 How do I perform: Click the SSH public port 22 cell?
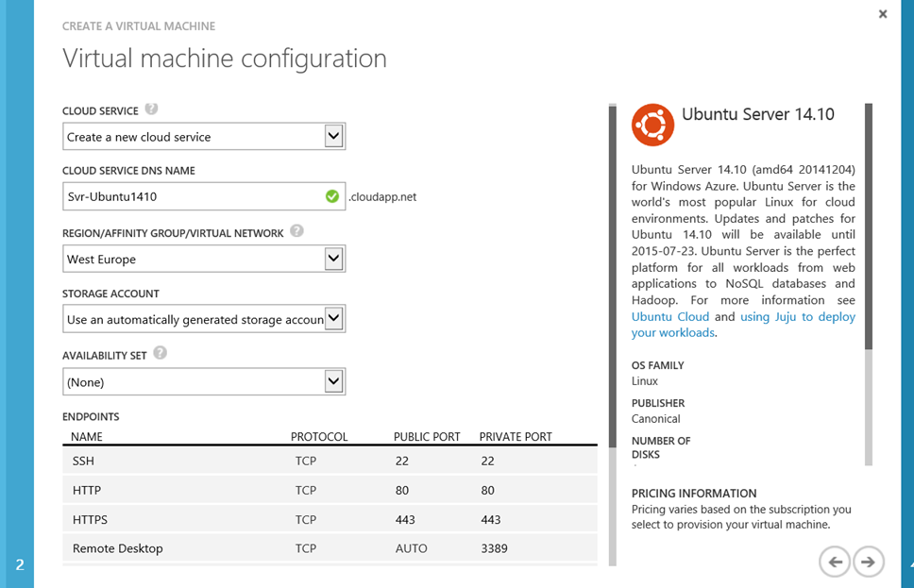click(x=402, y=461)
